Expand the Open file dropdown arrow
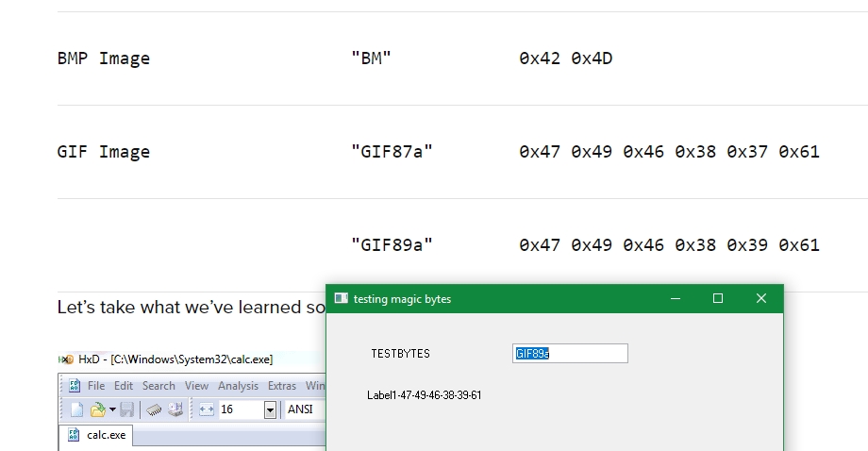The image size is (868, 451). click(112, 409)
